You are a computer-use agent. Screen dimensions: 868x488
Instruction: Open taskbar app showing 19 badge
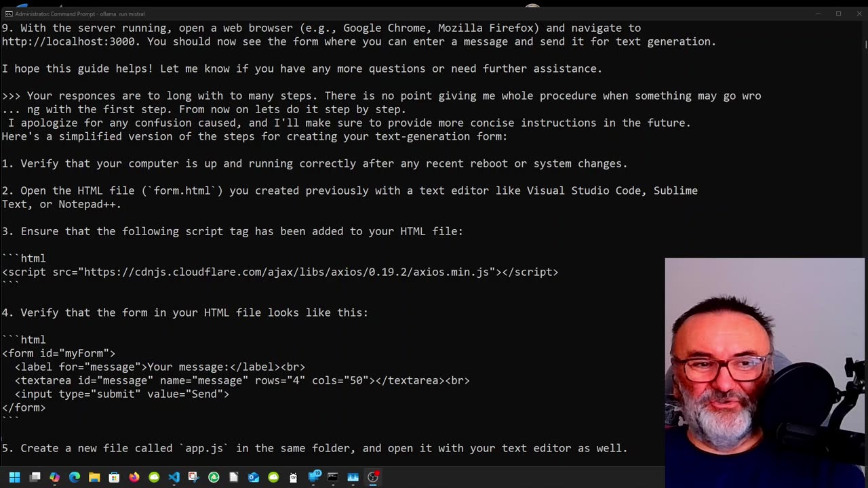coord(314,476)
